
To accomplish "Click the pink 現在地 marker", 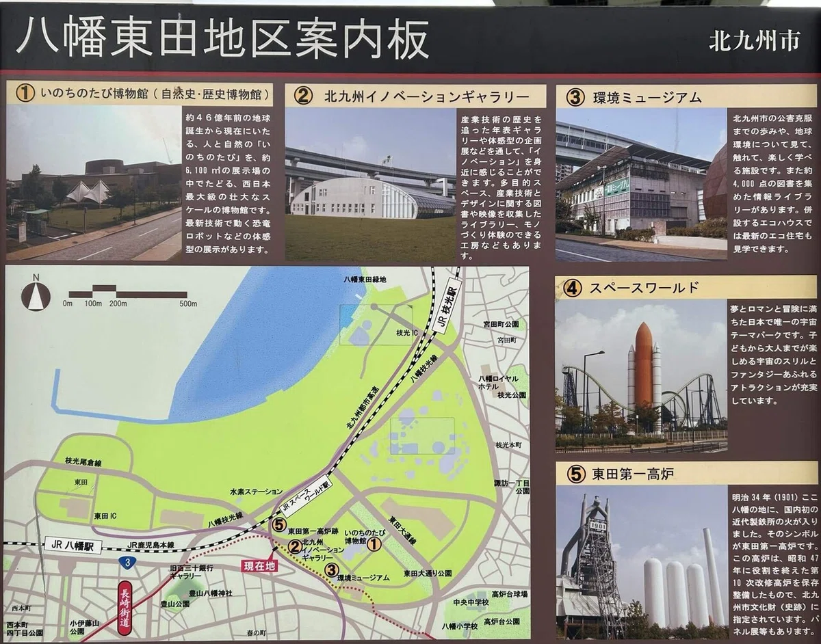I will pos(260,565).
